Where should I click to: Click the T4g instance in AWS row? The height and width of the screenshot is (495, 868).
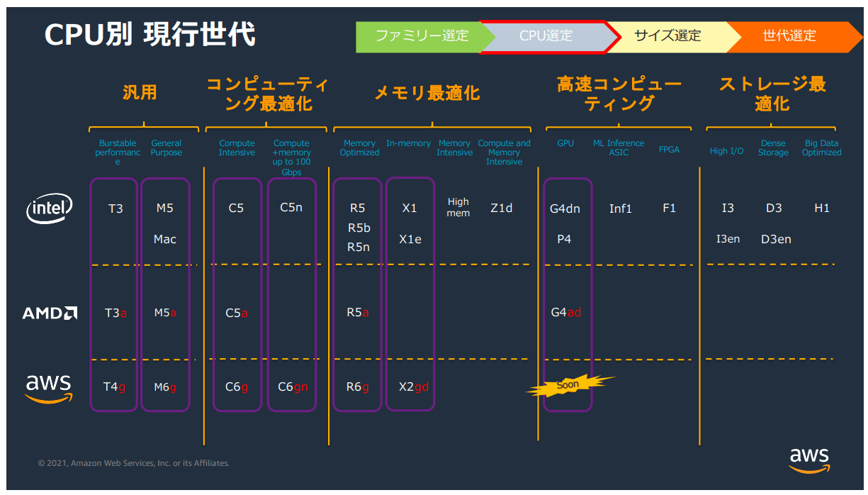coord(114,387)
